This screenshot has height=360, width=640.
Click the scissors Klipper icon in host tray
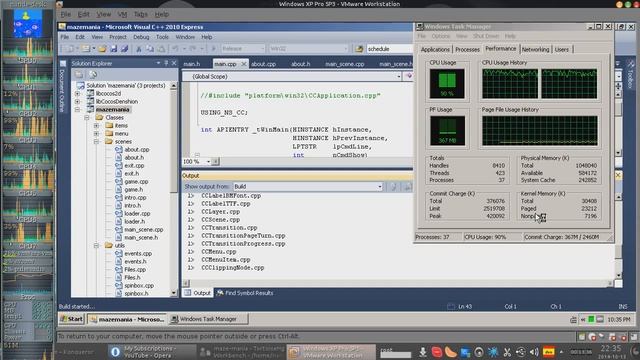coord(507,352)
